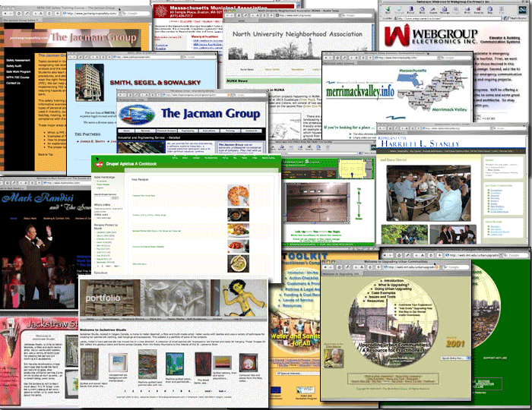Click About Mark in the Mark Randisi navigation
Viewport: 532px width, 410px height.
click(30, 219)
